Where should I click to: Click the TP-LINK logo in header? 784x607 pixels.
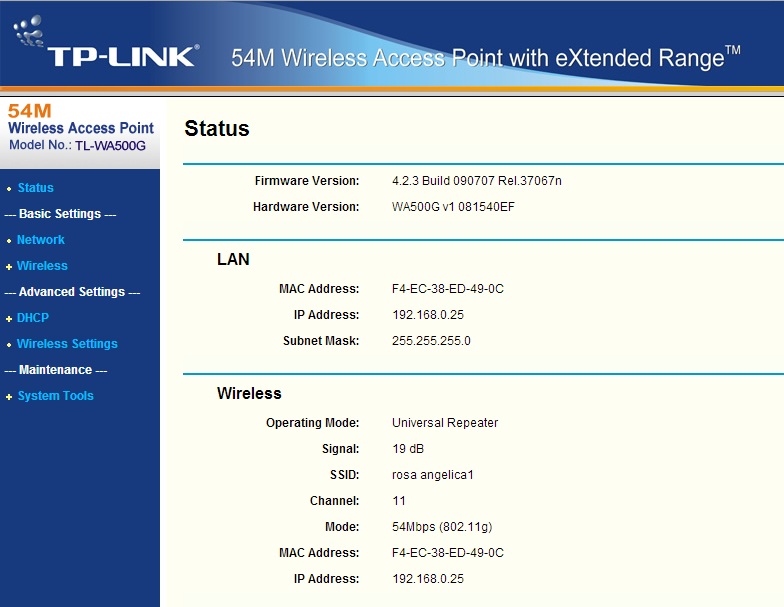coord(106,44)
